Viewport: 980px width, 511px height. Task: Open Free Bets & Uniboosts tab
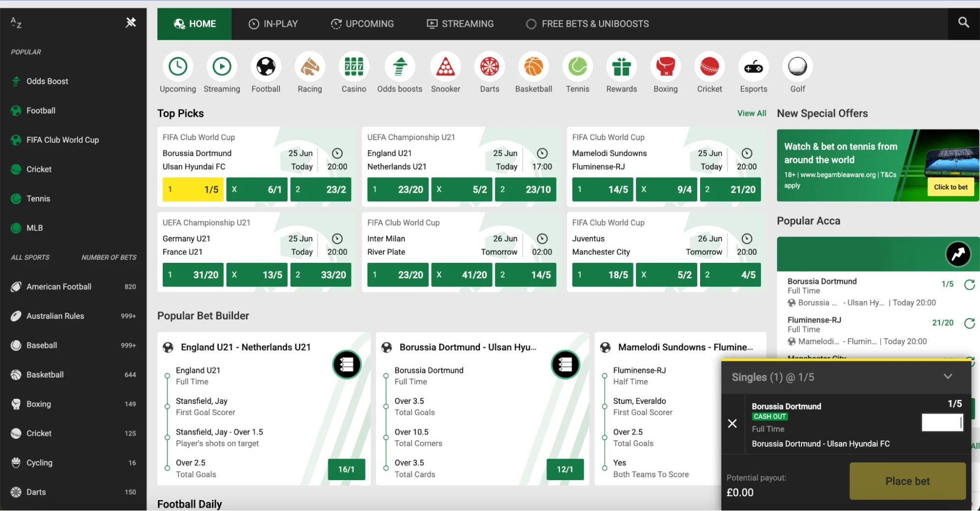coord(587,24)
